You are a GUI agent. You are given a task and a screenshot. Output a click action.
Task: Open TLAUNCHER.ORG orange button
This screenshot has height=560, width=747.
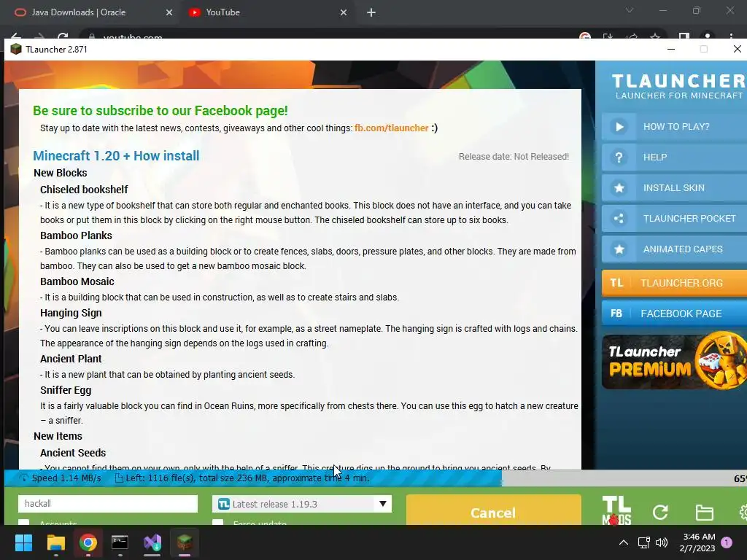674,283
